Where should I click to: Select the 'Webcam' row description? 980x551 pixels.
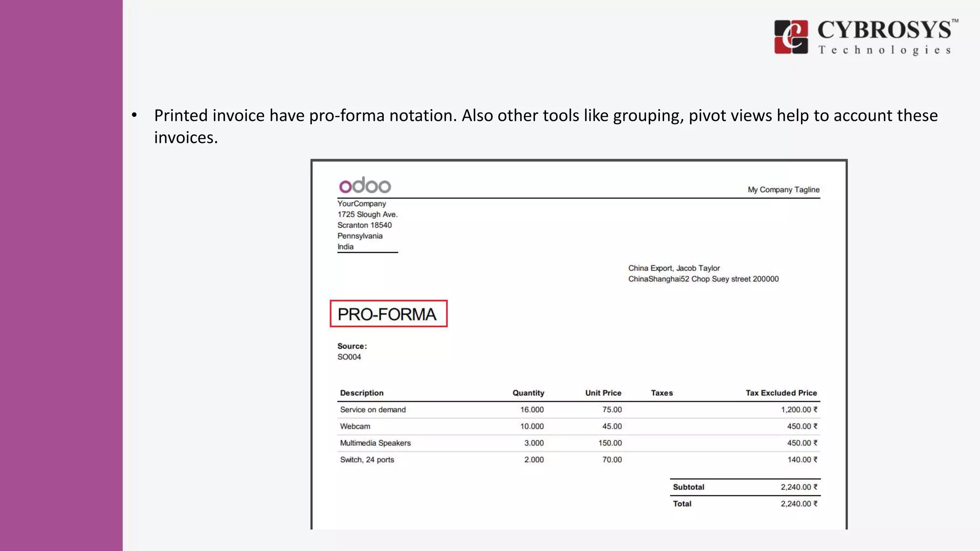[355, 426]
